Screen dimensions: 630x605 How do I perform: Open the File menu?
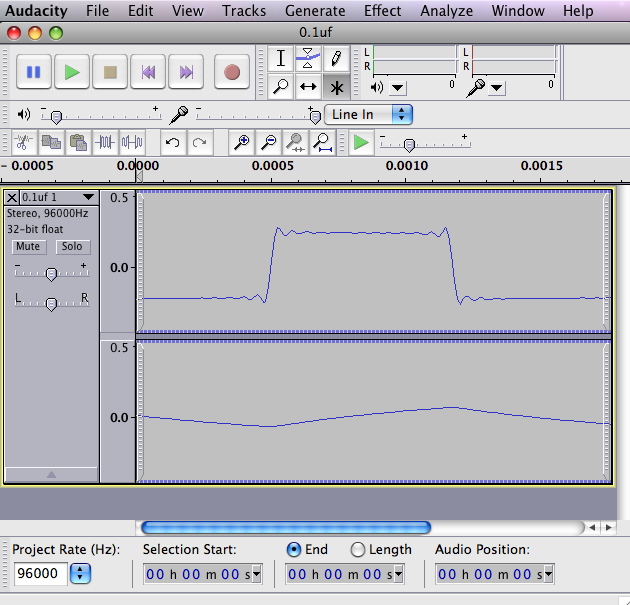coord(97,11)
